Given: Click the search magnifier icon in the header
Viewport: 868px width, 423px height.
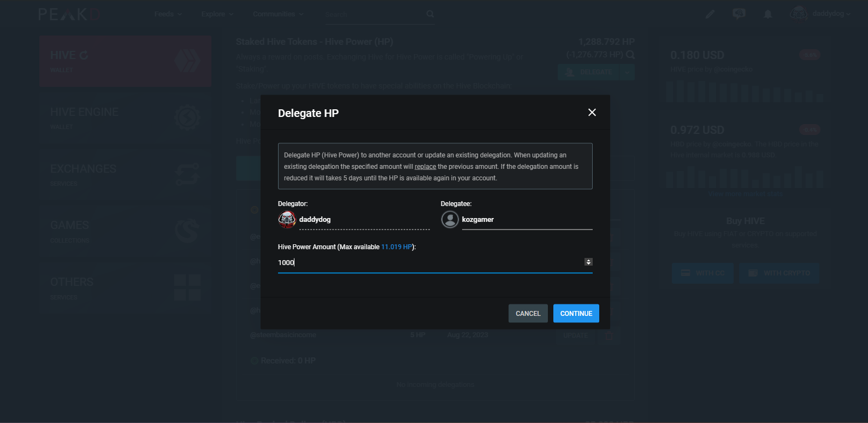Looking at the screenshot, I should click(x=430, y=14).
